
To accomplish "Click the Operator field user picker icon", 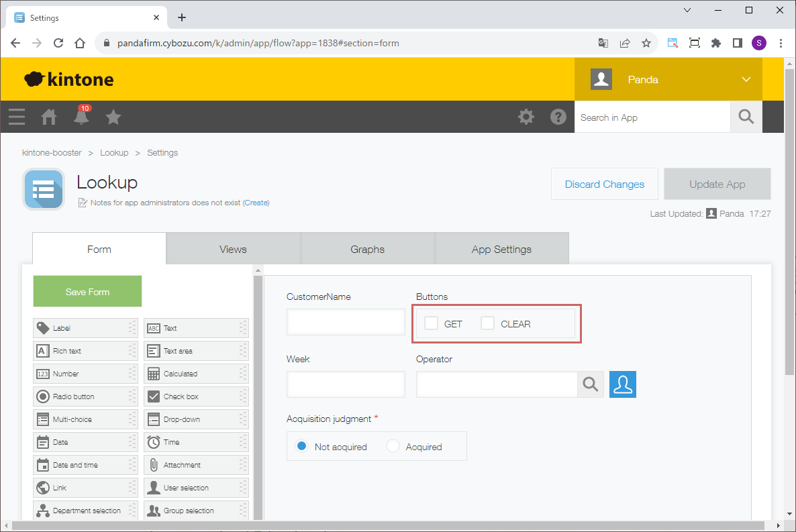I will (623, 384).
